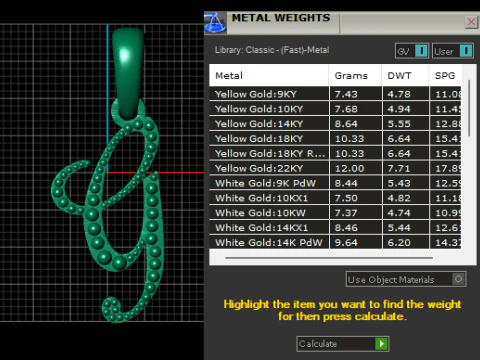Close the Metal Weights panel
The height and width of the screenshot is (360, 480).
[471, 22]
